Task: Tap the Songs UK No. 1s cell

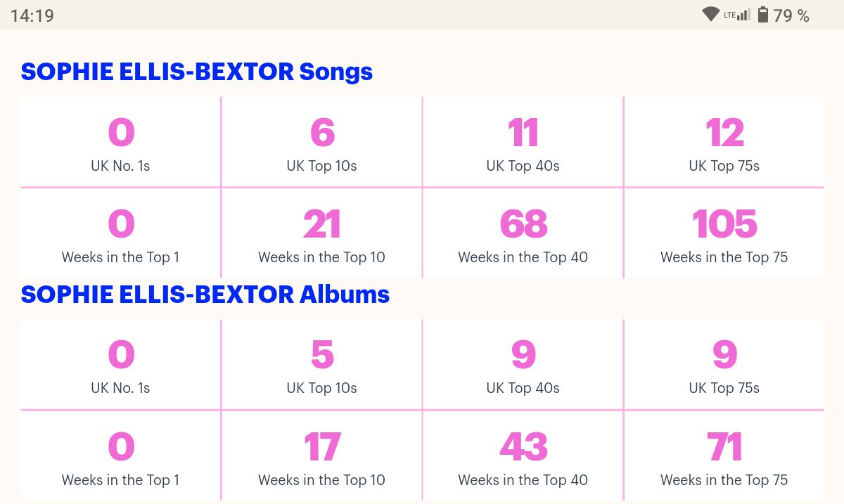Action: coord(120,142)
